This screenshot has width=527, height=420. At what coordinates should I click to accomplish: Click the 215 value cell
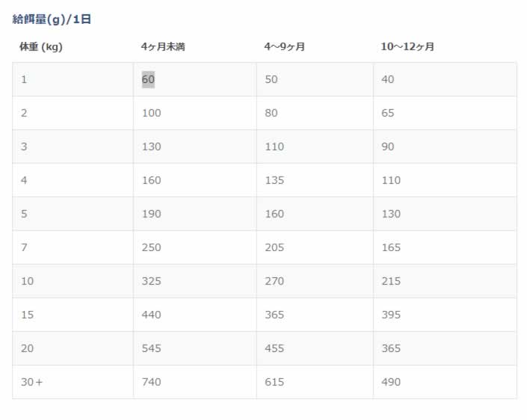(391, 281)
